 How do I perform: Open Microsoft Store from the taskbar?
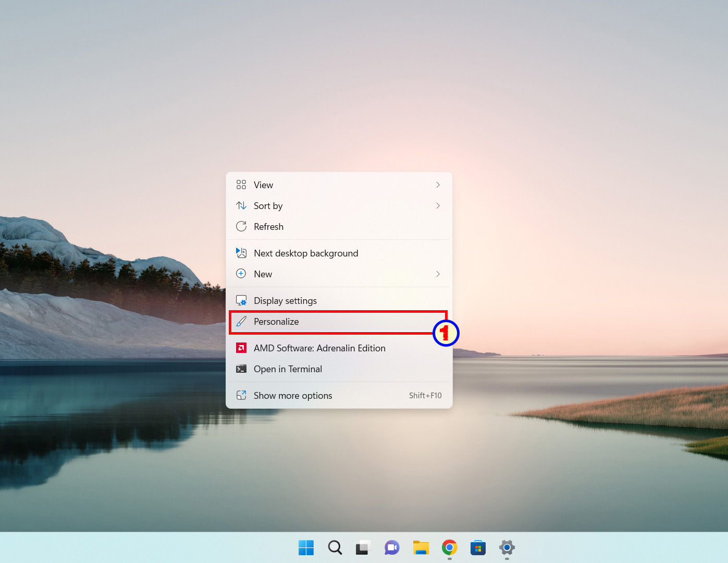click(x=478, y=547)
